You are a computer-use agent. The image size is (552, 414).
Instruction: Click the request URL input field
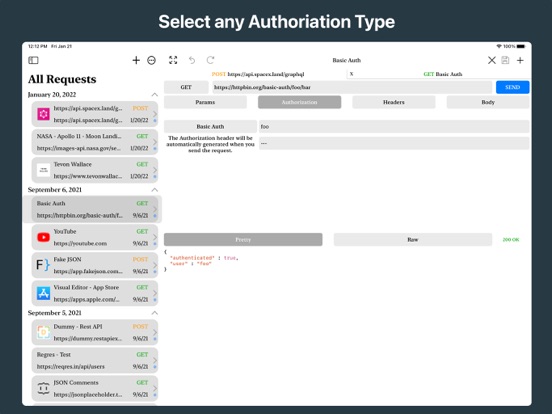point(352,87)
